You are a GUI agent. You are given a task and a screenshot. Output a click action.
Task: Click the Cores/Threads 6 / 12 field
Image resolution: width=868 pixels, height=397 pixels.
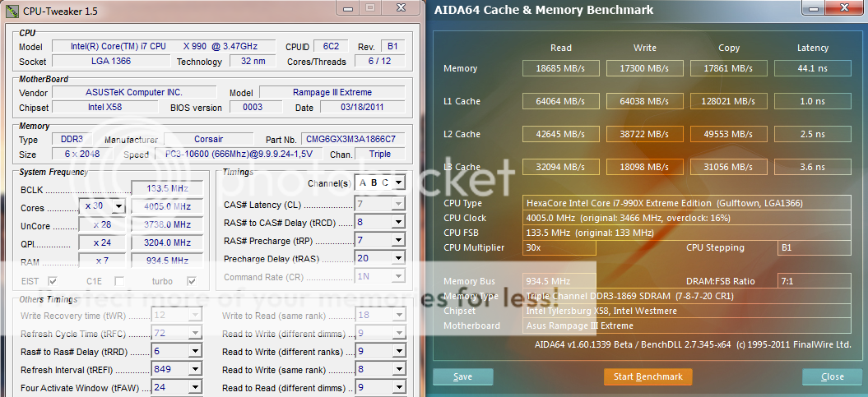[379, 61]
